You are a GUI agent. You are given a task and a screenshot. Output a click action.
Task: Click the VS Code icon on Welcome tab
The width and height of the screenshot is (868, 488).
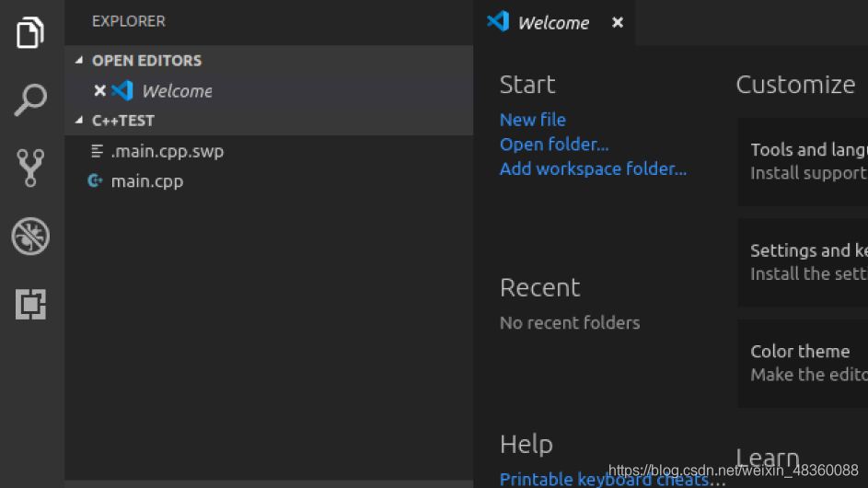498,21
